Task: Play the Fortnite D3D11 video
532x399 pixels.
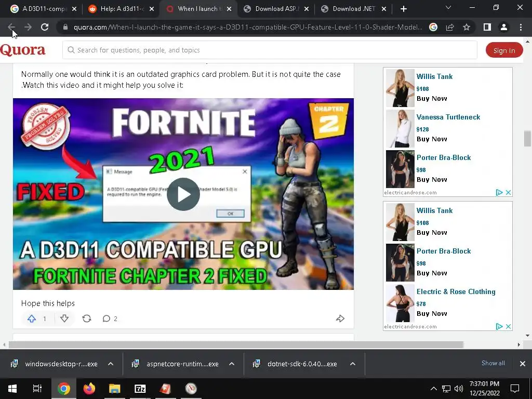Action: (x=183, y=194)
